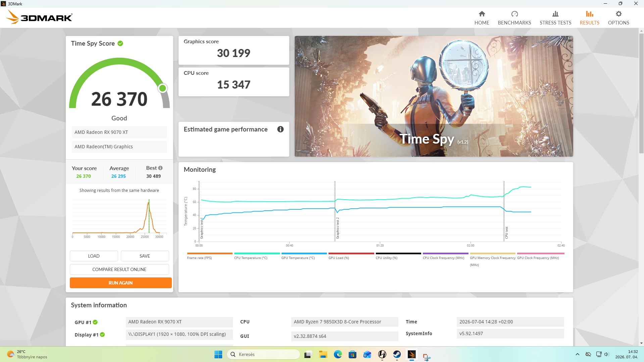Click the GUI version v2.32.8874 s64
This screenshot has width=644, height=362.
[344, 336]
